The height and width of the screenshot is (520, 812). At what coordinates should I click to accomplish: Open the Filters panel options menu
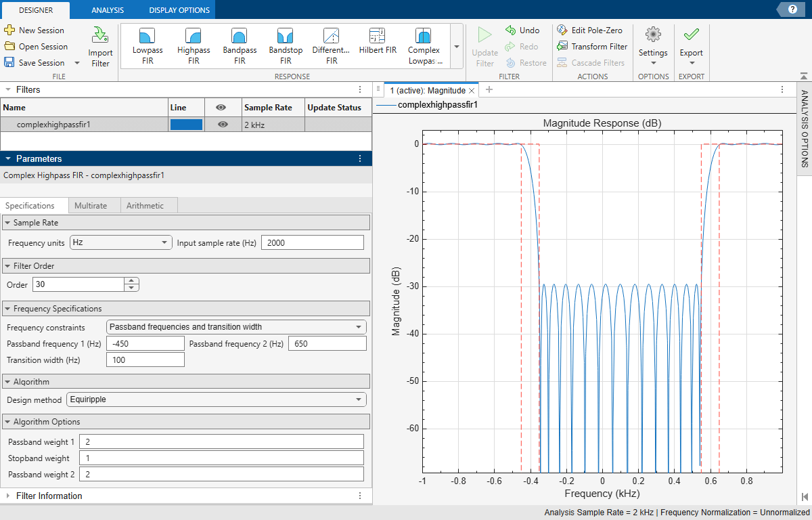click(361, 89)
